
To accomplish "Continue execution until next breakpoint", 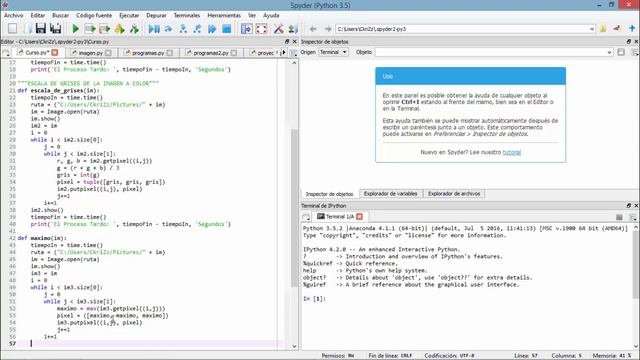I will [212, 29].
